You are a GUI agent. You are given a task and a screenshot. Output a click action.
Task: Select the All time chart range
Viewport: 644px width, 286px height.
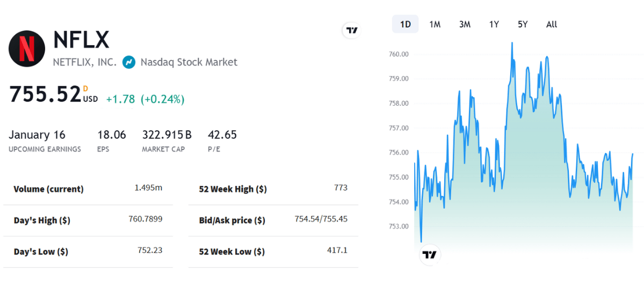pos(552,24)
